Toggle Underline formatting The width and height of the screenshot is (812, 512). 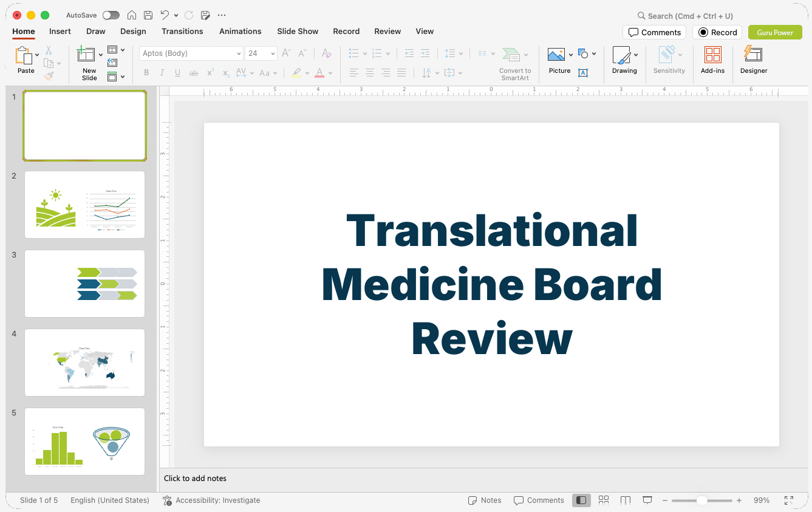coord(177,73)
